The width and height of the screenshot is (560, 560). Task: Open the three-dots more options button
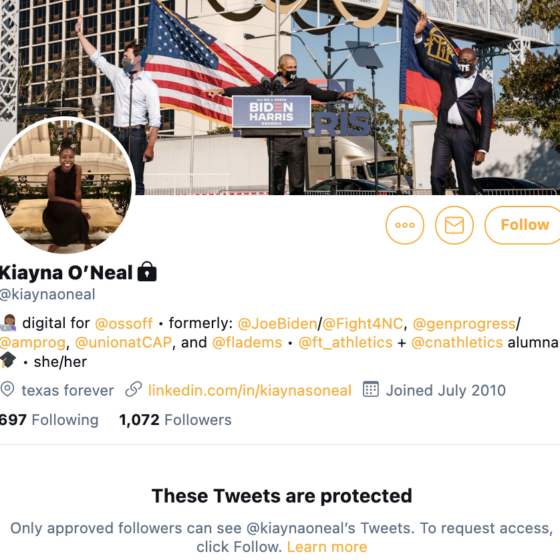tap(405, 225)
